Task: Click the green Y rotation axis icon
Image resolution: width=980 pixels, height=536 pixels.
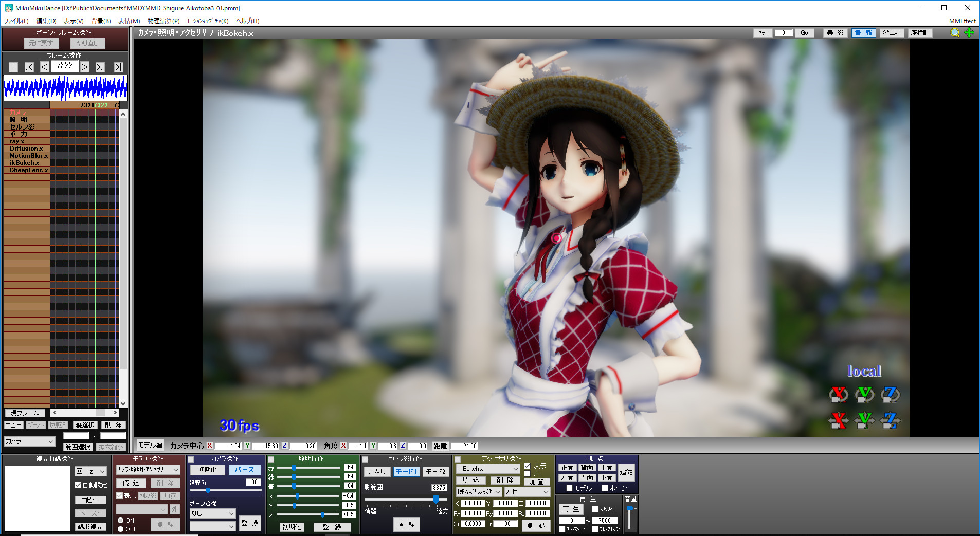Action: 864,394
